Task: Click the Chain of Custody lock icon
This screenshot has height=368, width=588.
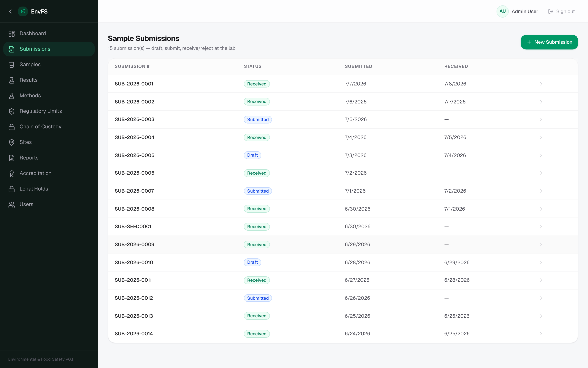Action: click(x=12, y=127)
